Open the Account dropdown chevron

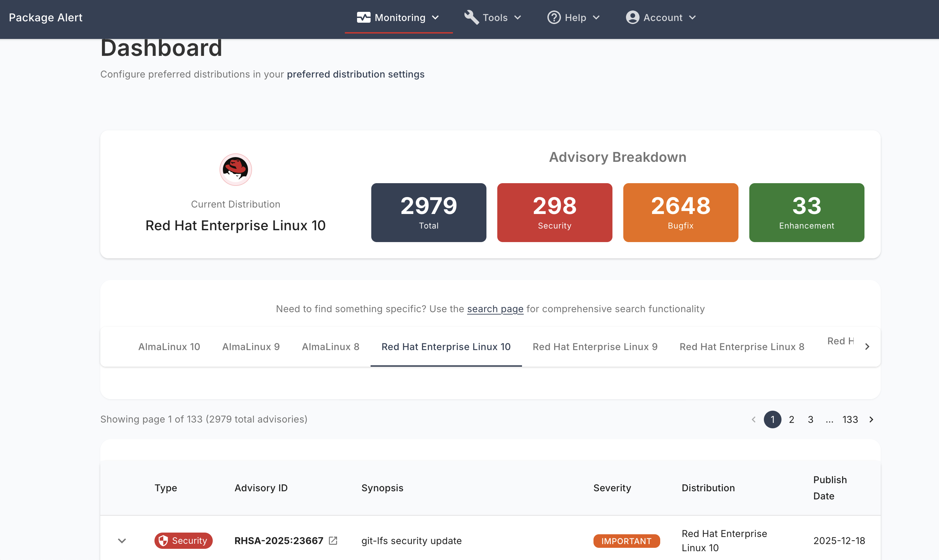point(692,17)
